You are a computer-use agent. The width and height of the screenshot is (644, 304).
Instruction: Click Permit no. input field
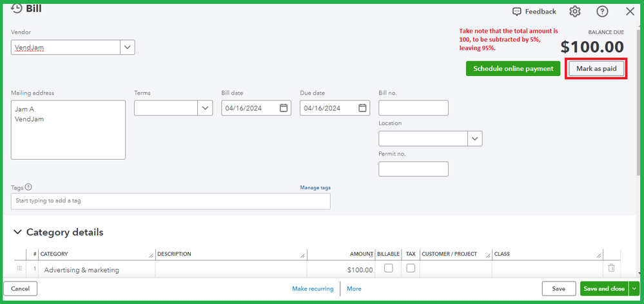pos(413,169)
